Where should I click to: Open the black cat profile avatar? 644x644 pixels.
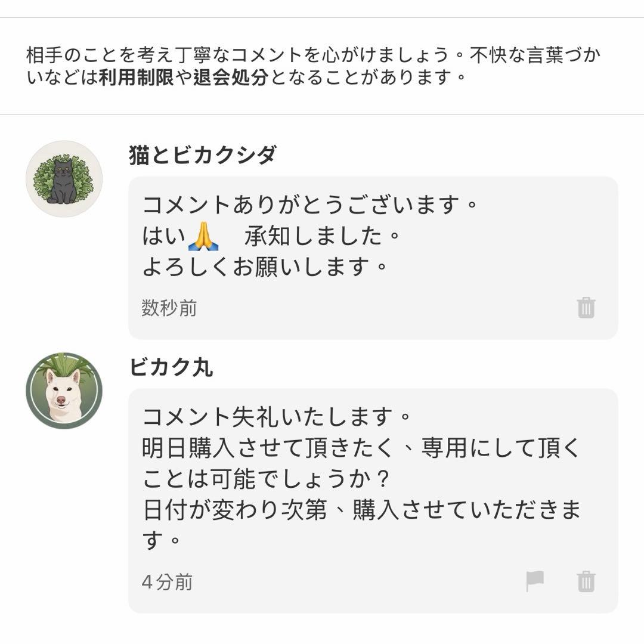pos(64,179)
